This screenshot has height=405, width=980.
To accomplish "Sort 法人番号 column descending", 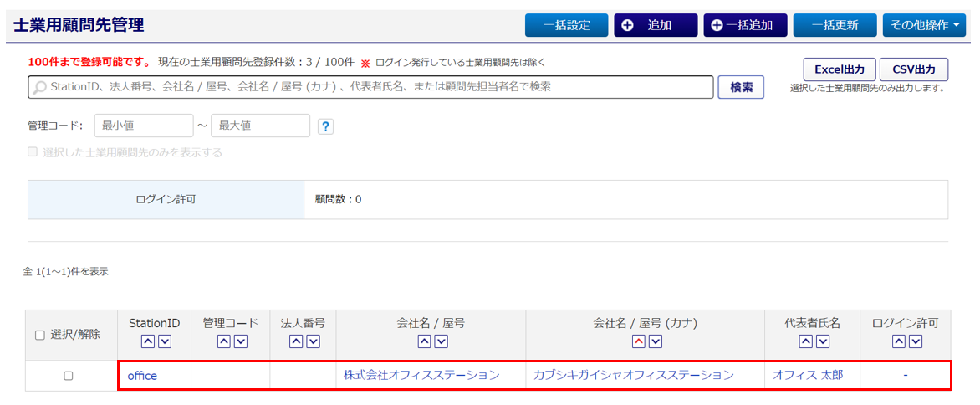I will pyautogui.click(x=313, y=341).
